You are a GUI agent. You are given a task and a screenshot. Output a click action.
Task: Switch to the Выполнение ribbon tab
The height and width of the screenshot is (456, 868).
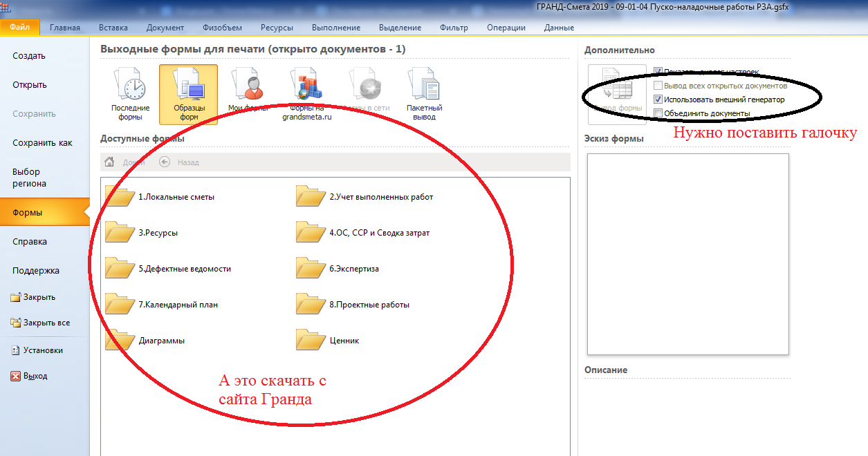(336, 28)
